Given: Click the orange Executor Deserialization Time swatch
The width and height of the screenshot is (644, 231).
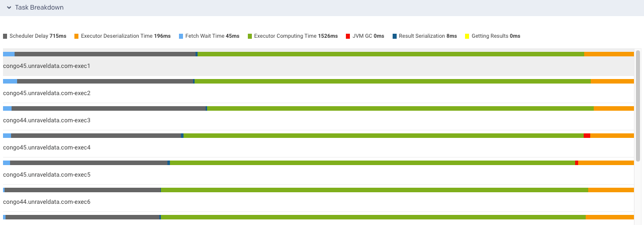Looking at the screenshot, I should click(x=76, y=36).
